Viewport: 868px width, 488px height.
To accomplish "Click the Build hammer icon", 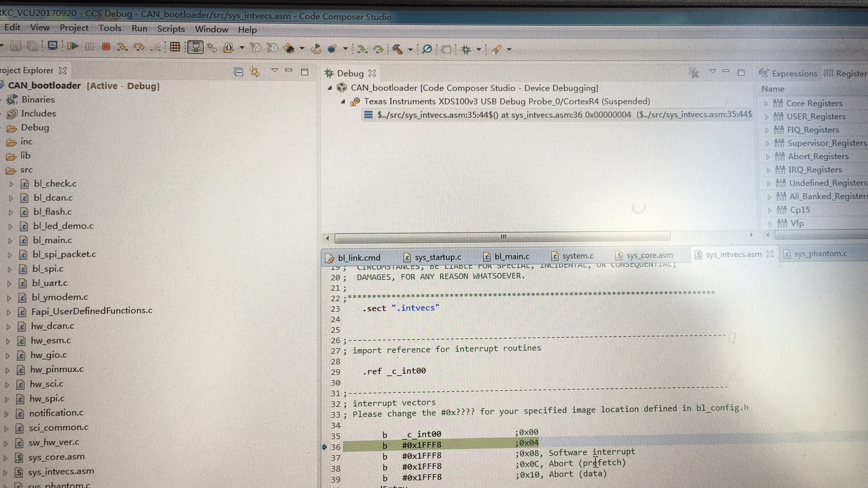I will 397,49.
